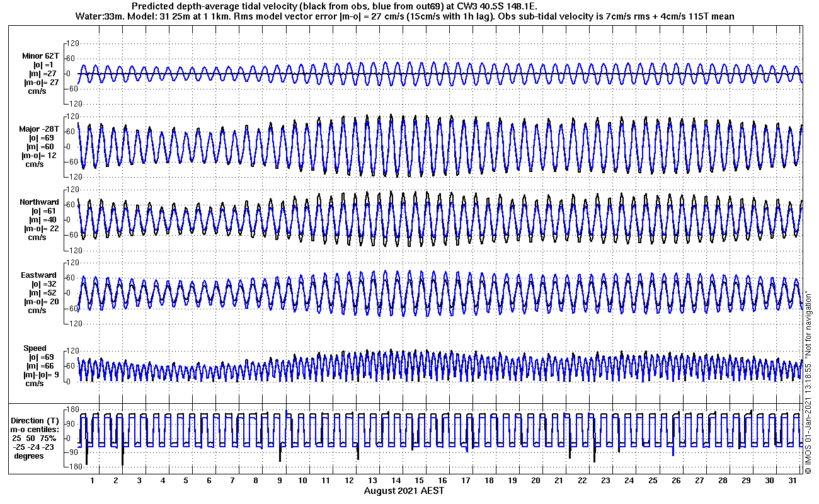Click day '29' on the date axis
The image size is (819, 504).
pyautogui.click(x=745, y=480)
